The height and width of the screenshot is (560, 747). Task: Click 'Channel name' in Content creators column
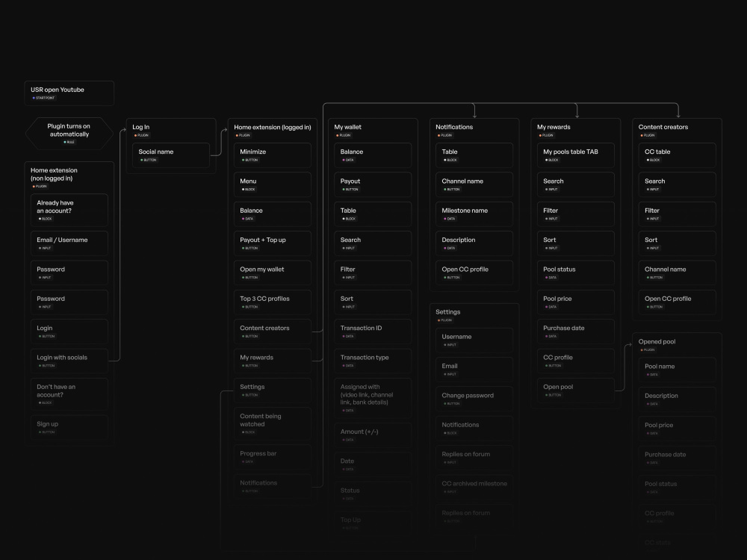(678, 273)
